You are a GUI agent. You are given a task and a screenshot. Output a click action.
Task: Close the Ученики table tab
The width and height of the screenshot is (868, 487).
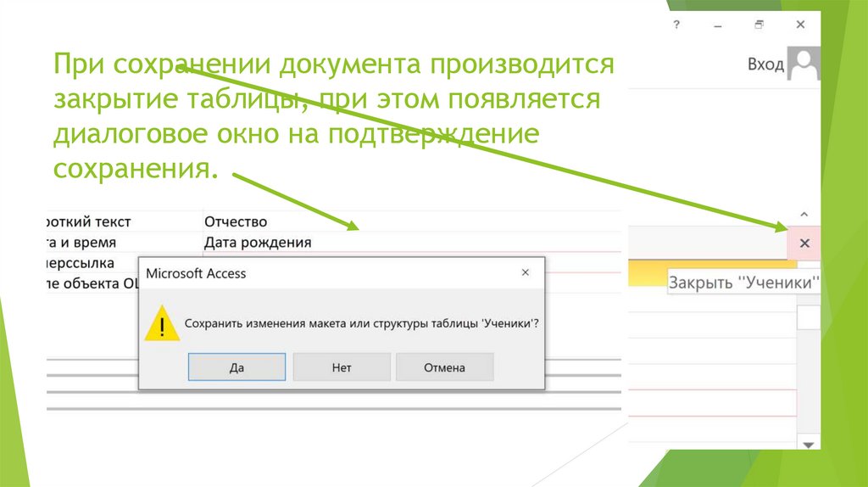(804, 243)
